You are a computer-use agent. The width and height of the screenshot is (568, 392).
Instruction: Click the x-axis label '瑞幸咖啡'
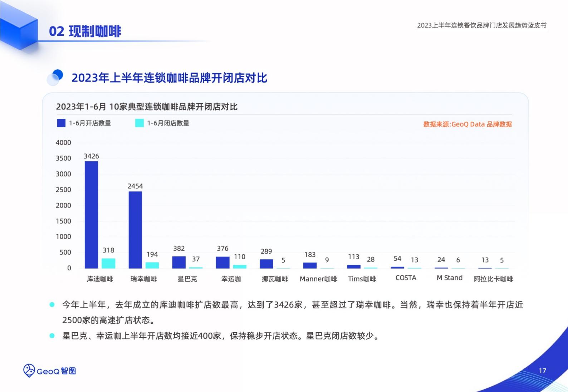pyautogui.click(x=144, y=279)
